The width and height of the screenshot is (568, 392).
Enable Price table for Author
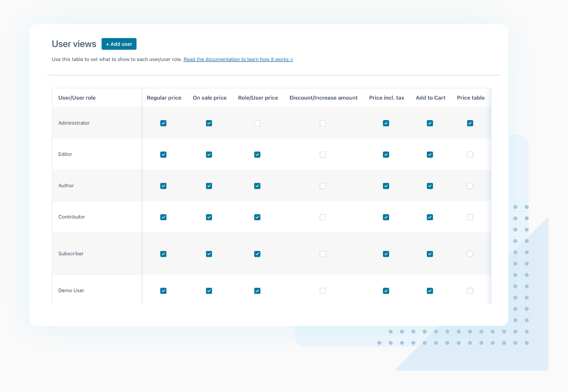tap(470, 186)
